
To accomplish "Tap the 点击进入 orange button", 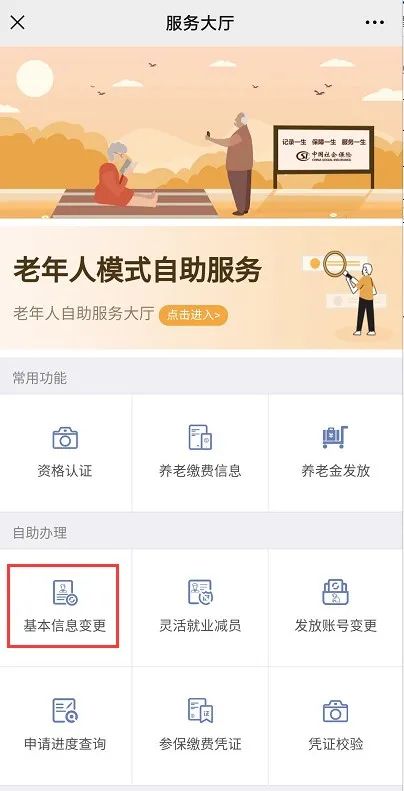I will (194, 315).
